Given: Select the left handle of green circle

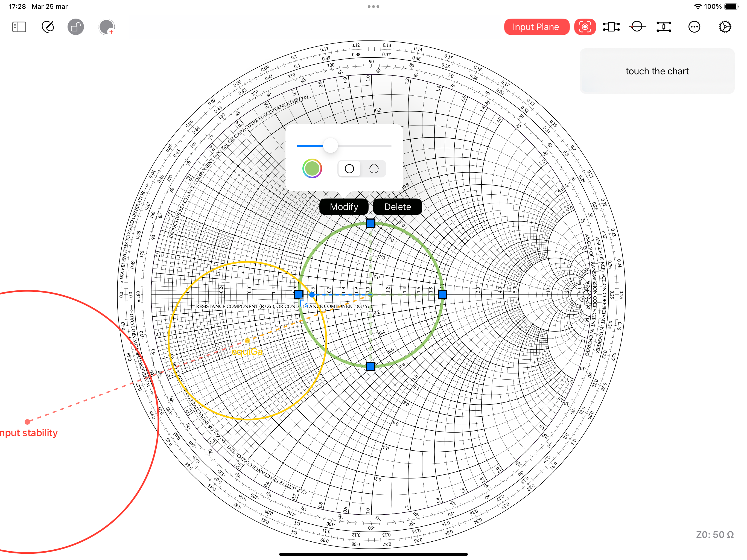Looking at the screenshot, I should [x=299, y=295].
